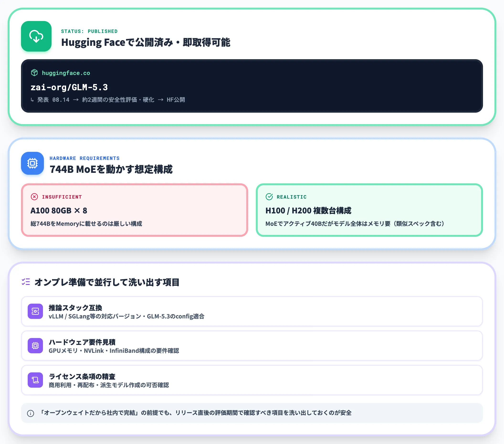The width and height of the screenshot is (504, 444).
Task: Select the H100 / H200 複数台構成 title
Action: click(x=308, y=211)
